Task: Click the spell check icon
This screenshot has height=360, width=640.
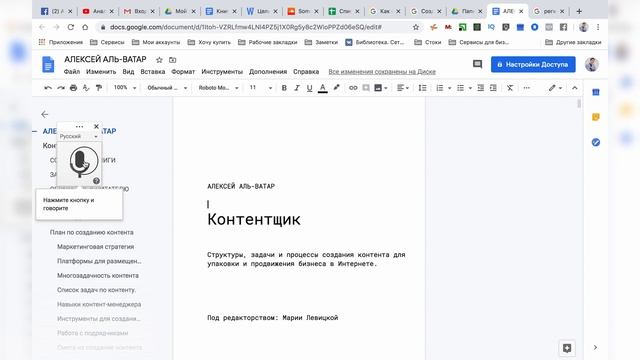Action: click(x=86, y=88)
